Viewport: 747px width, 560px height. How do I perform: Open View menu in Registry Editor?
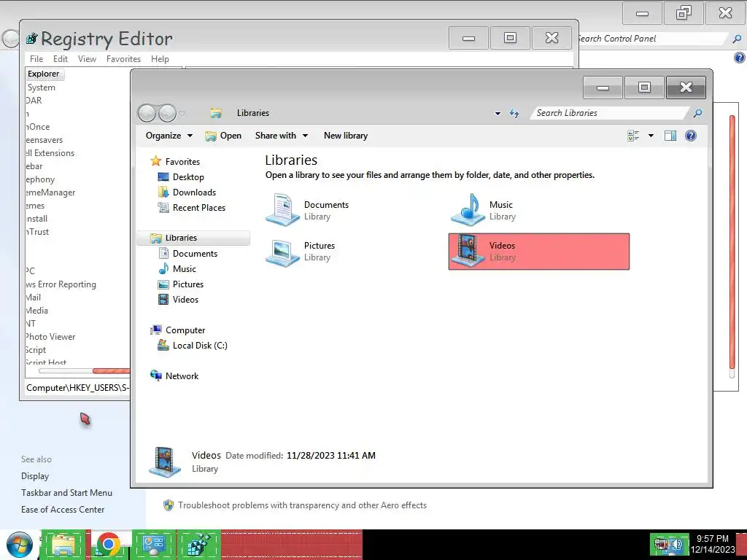pos(87,58)
